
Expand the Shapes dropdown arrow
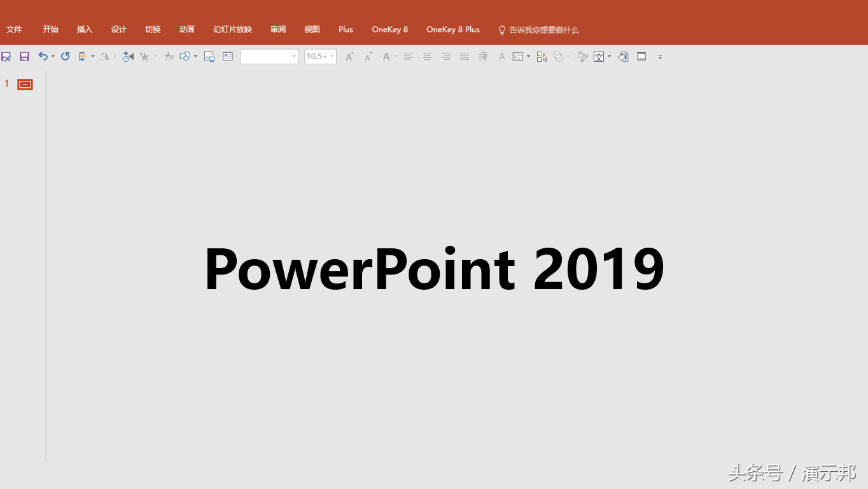click(195, 57)
